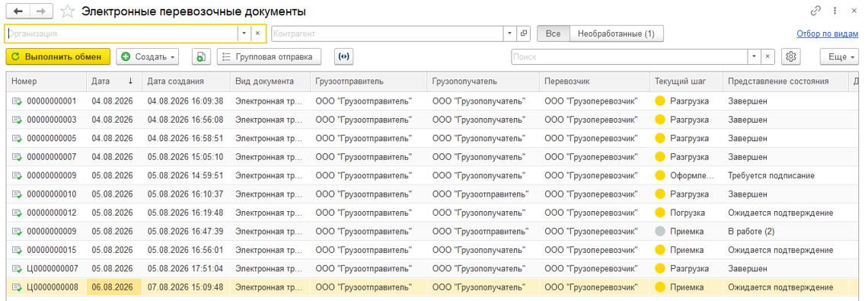Sort by Грузополучатель column header
This screenshot has width=868, height=301.
(x=483, y=81)
